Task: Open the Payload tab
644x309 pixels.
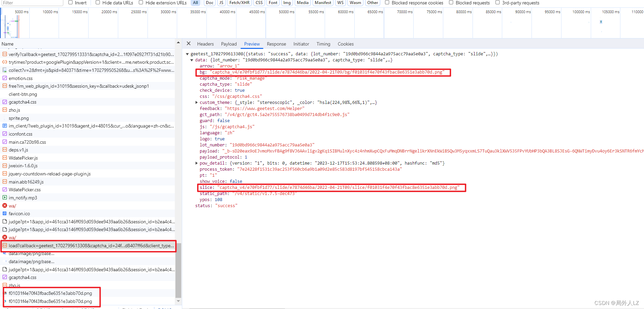Action: (229, 44)
